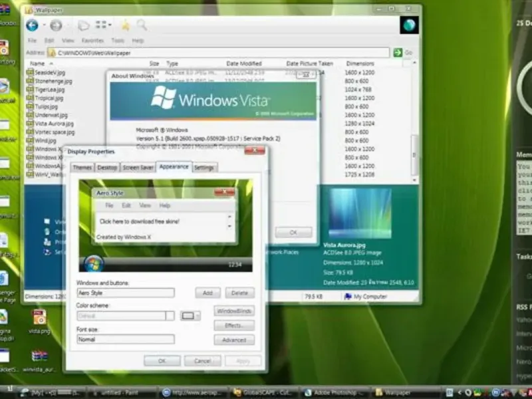The height and width of the screenshot is (399, 532).
Task: Open the Help menu in Wallpaper window
Action: pos(138,41)
